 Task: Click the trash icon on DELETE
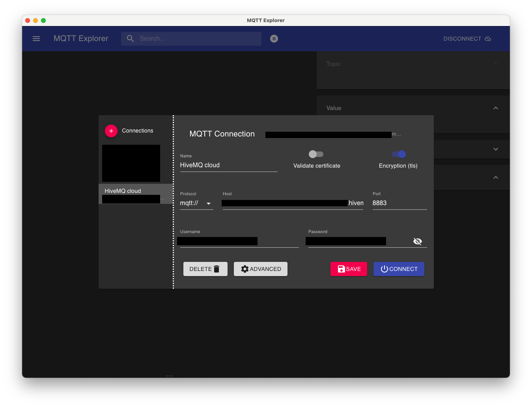(x=216, y=269)
